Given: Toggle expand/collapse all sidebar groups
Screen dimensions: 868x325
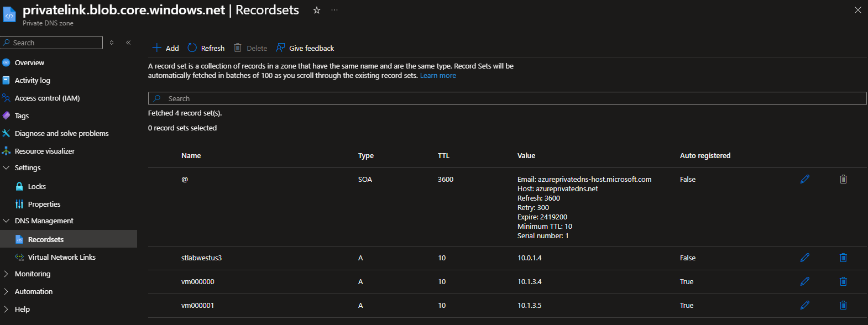Looking at the screenshot, I should 112,43.
